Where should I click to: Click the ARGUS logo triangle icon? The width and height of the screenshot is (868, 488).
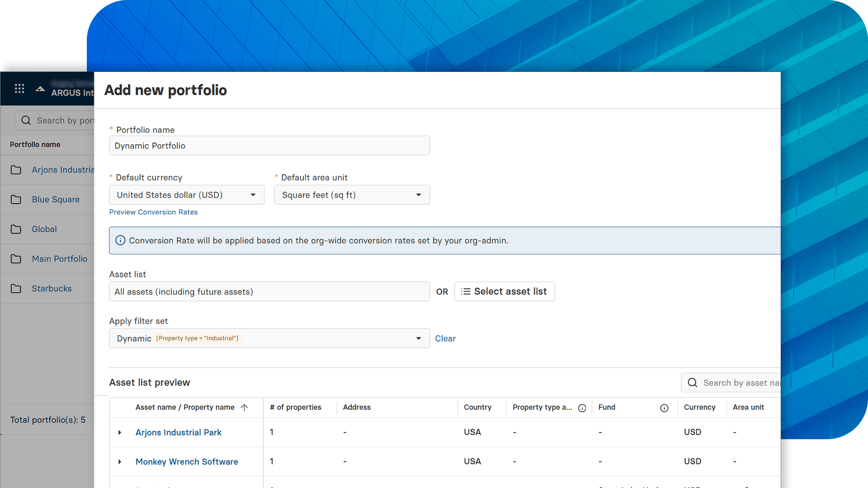[x=40, y=89]
